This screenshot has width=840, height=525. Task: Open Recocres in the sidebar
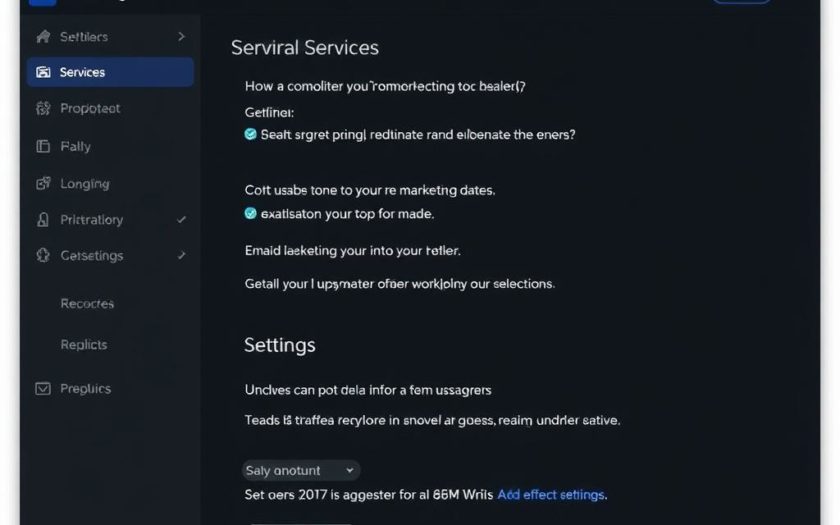click(87, 304)
